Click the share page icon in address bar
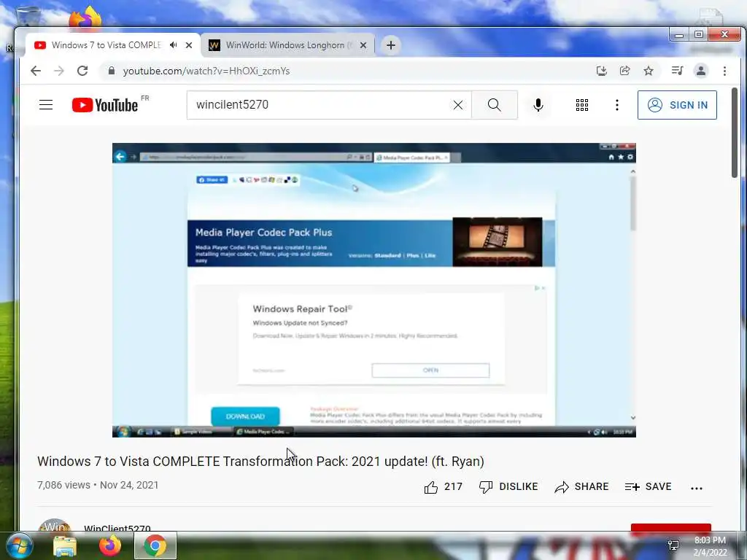This screenshot has width=747, height=560. 624,71
